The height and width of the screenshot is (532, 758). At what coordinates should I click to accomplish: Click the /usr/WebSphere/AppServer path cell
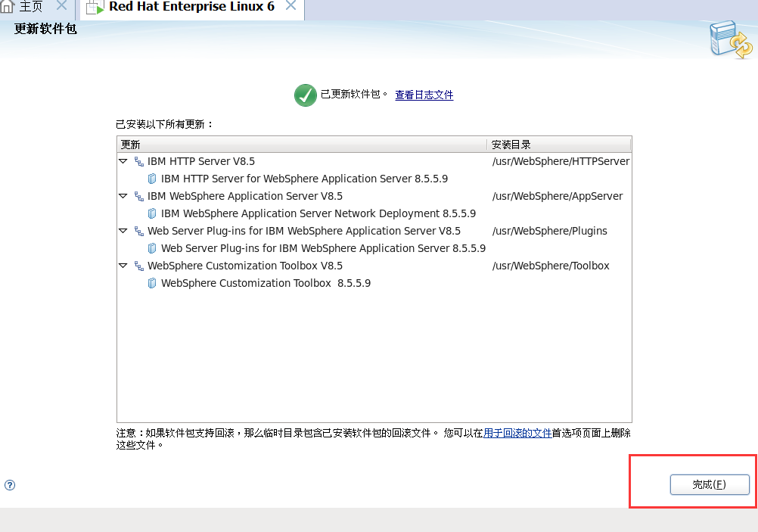[x=558, y=196]
